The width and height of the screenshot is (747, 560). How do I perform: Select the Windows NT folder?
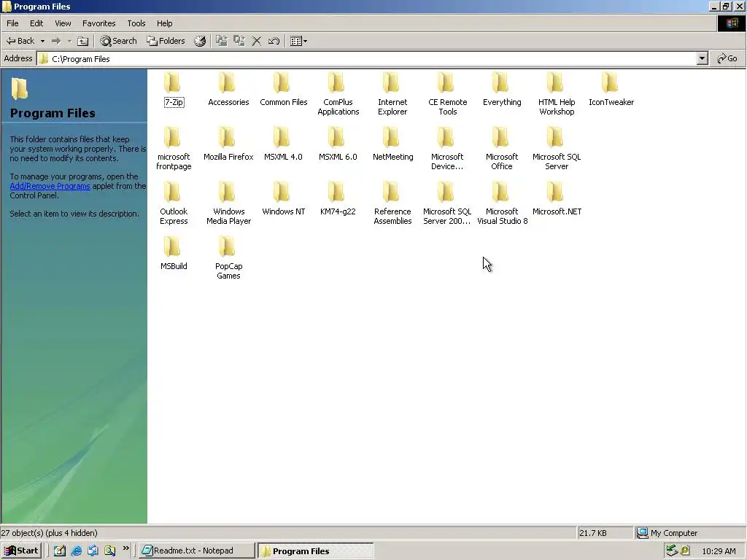tap(283, 198)
